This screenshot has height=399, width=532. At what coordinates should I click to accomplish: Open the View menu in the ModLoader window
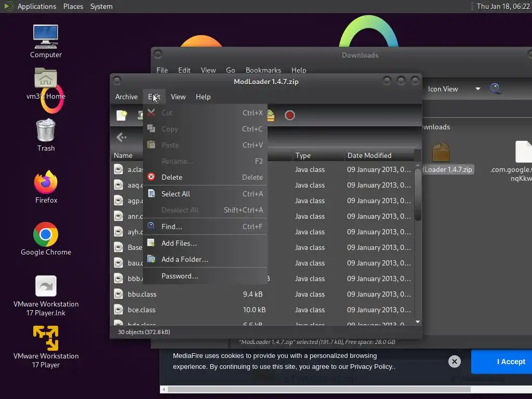(178, 97)
